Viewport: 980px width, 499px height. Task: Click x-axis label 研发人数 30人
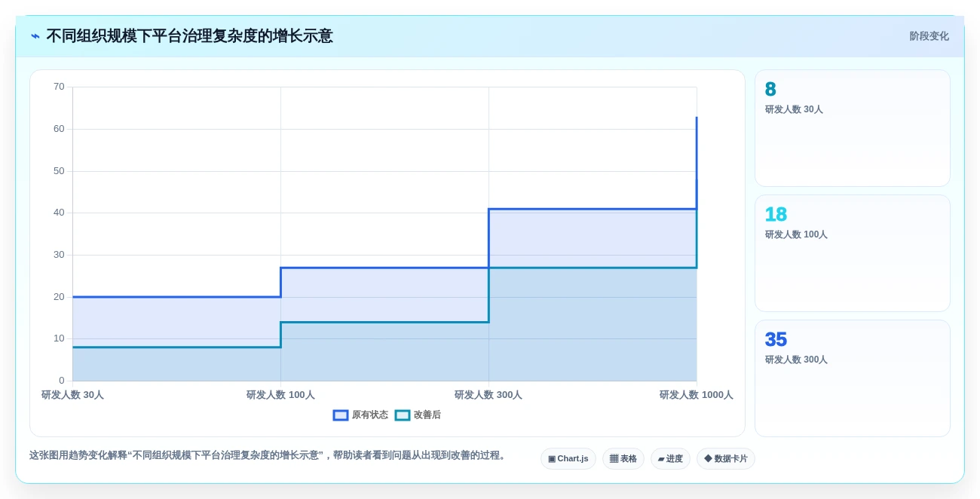click(x=72, y=395)
